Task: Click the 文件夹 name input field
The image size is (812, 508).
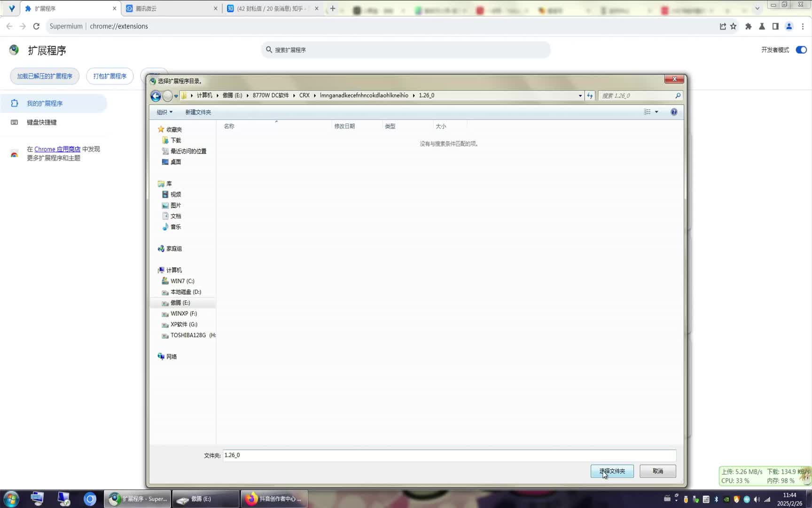Action: coord(449,455)
